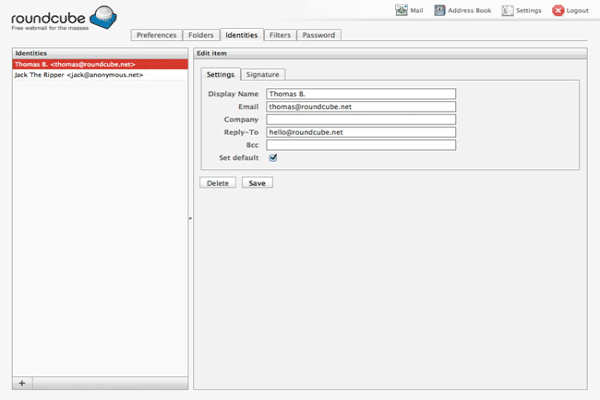Collapse the identities panel splitter handle
This screenshot has height=400, width=600.
[x=190, y=218]
